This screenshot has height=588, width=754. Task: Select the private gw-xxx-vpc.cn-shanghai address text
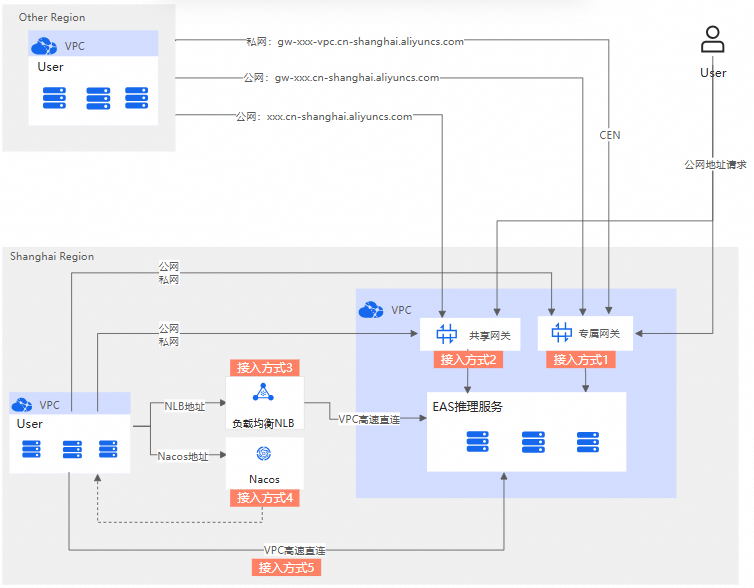[355, 42]
